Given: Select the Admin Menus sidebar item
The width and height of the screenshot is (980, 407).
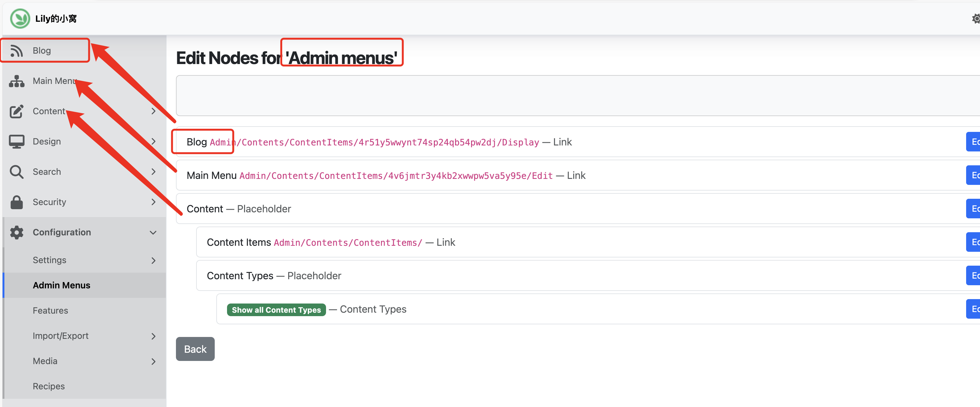Looking at the screenshot, I should 61,285.
